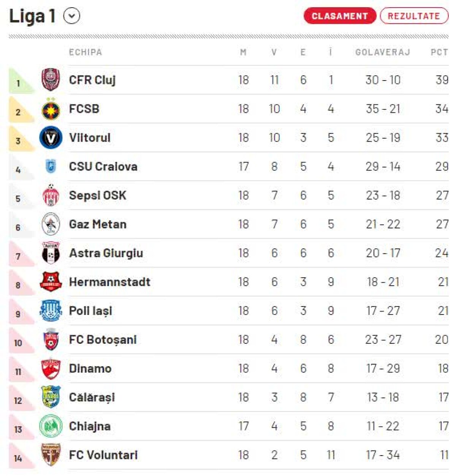Select the Astra Giurgiu badge
This screenshot has width=456, height=476.
[x=51, y=253]
